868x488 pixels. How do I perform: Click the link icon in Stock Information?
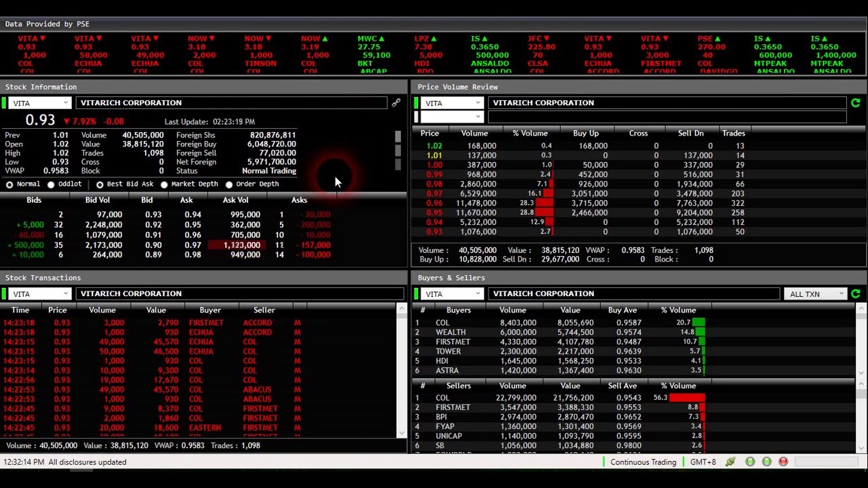(x=396, y=103)
